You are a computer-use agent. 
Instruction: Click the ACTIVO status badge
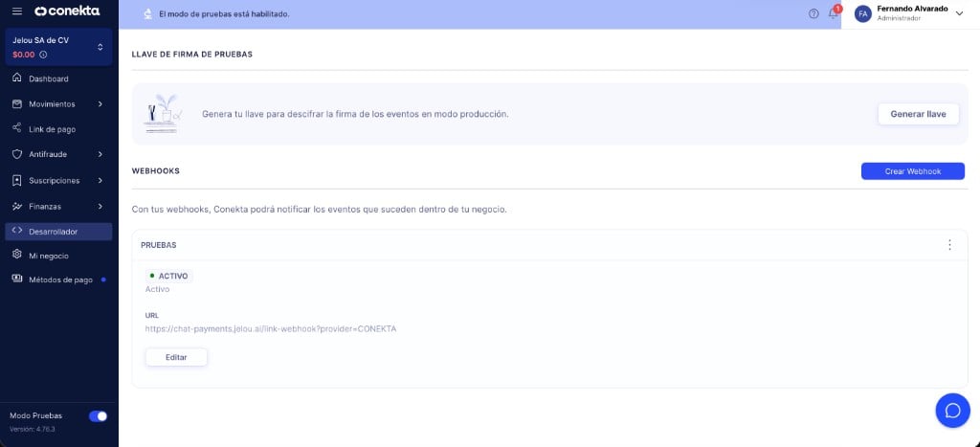coord(168,276)
